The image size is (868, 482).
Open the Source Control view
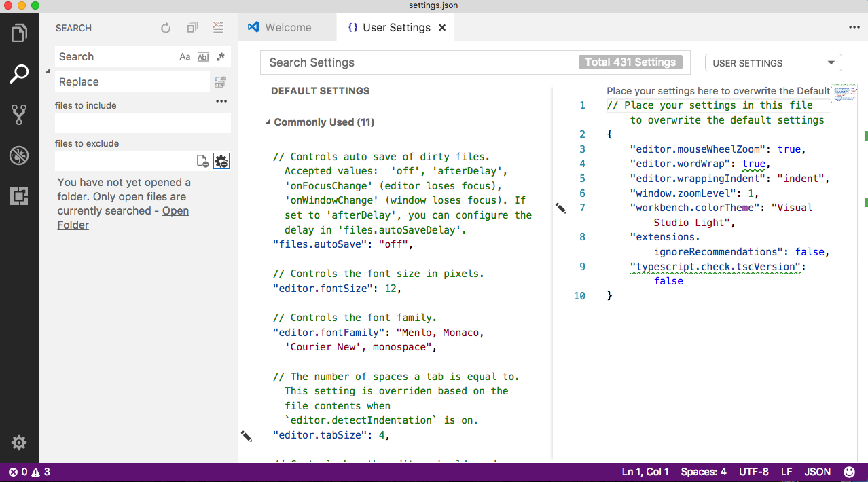pyautogui.click(x=19, y=115)
